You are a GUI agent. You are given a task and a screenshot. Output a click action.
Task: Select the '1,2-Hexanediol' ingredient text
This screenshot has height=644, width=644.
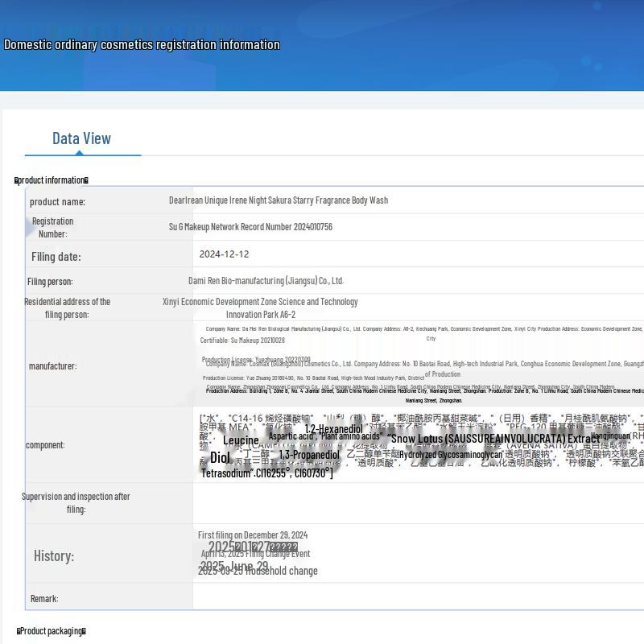pyautogui.click(x=334, y=429)
